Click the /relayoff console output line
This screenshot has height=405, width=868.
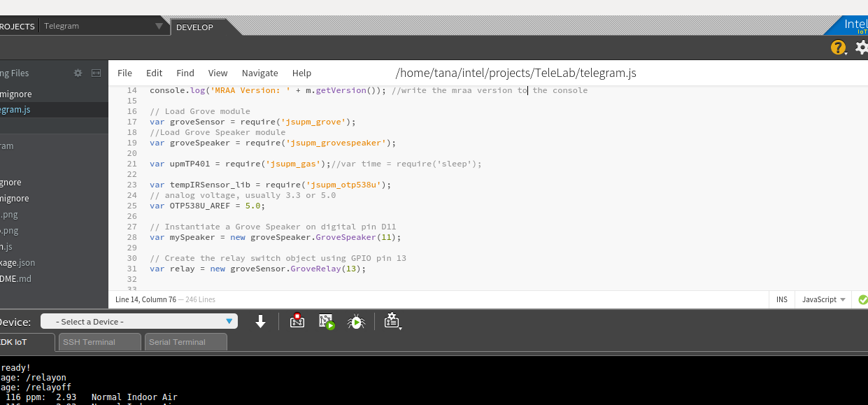[x=36, y=388]
